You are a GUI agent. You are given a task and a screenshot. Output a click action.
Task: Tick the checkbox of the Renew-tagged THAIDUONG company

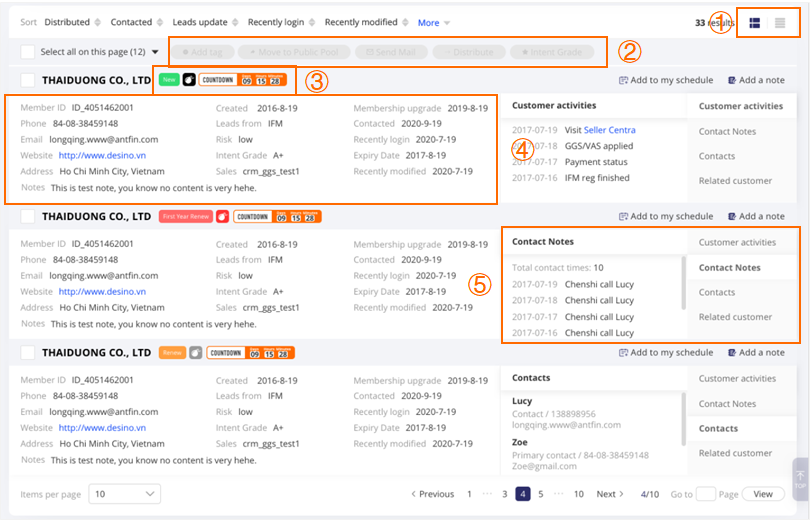point(27,353)
